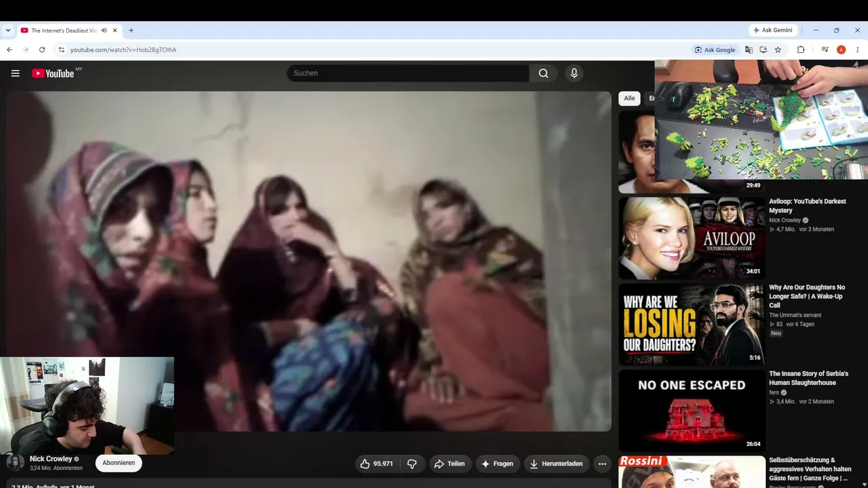Open the Nick Crowley channel avatar
This screenshot has width=868, height=488.
coord(15,462)
